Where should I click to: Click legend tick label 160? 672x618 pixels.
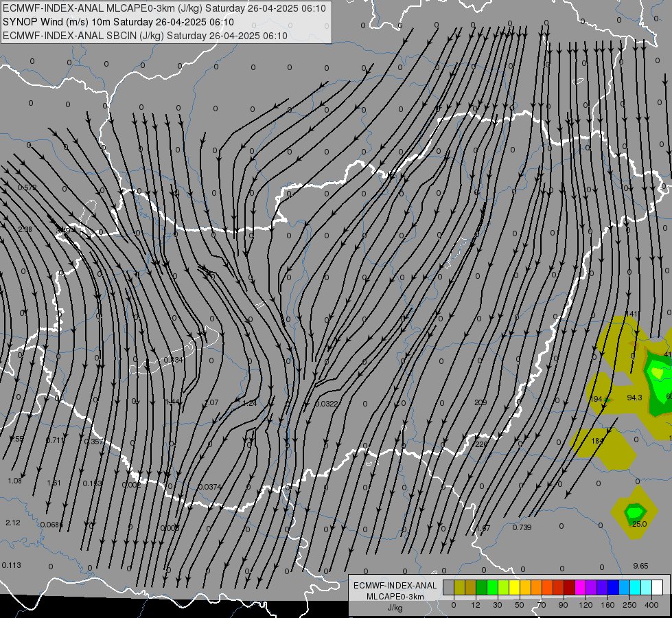point(607,605)
